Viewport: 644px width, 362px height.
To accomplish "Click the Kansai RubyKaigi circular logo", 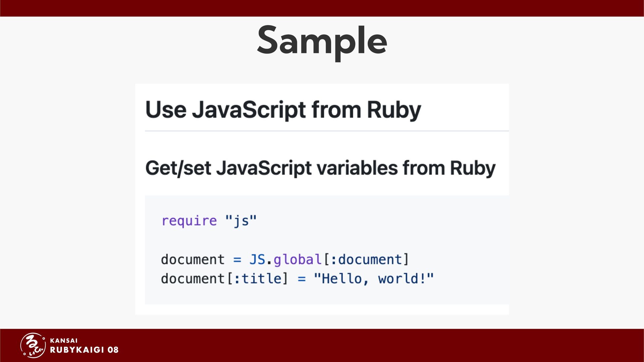I will (33, 345).
